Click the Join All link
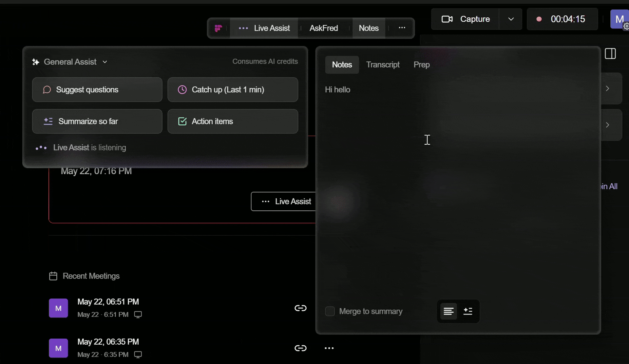Viewport: 629px width, 364px height. point(609,187)
